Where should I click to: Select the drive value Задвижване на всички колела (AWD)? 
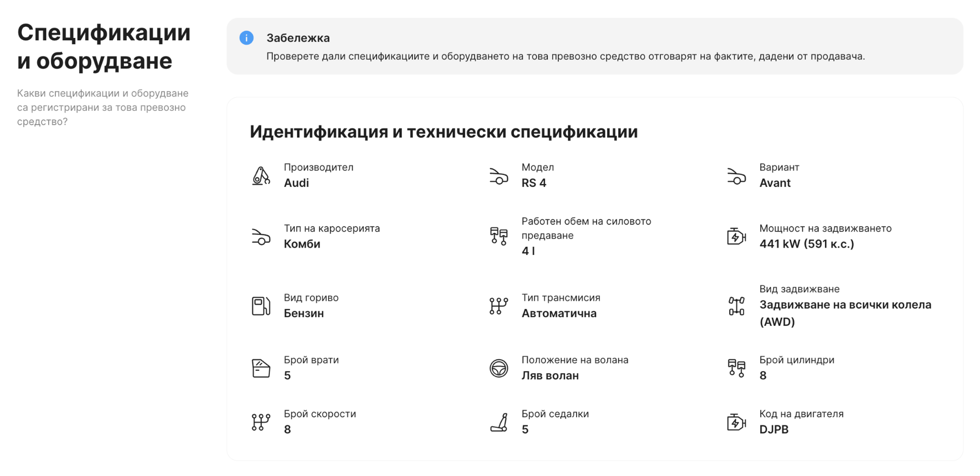tap(845, 313)
